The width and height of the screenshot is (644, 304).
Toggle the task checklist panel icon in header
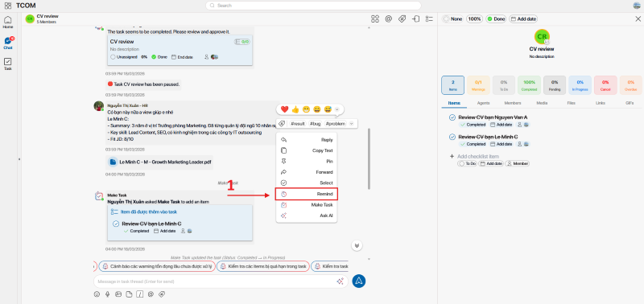coord(429,18)
